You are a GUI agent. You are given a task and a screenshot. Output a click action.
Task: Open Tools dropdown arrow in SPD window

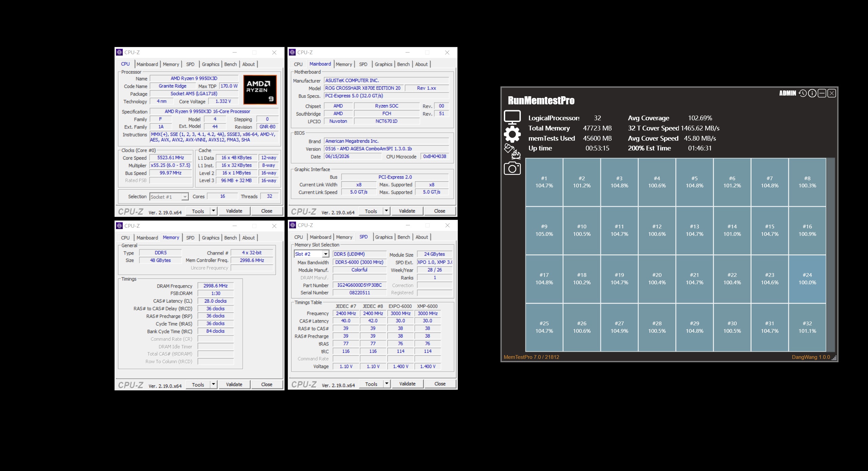387,384
